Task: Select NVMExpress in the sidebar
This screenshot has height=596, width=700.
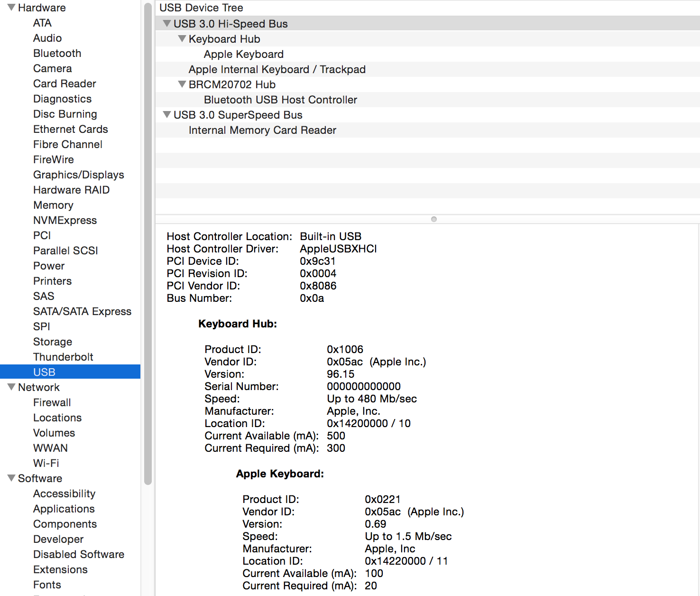Action: coord(65,220)
